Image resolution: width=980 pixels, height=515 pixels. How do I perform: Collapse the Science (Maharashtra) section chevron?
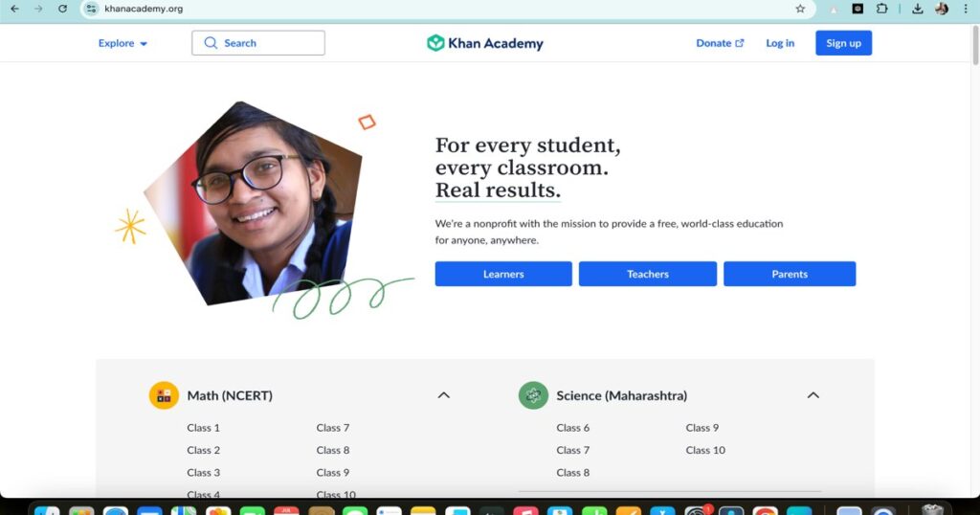(x=813, y=395)
